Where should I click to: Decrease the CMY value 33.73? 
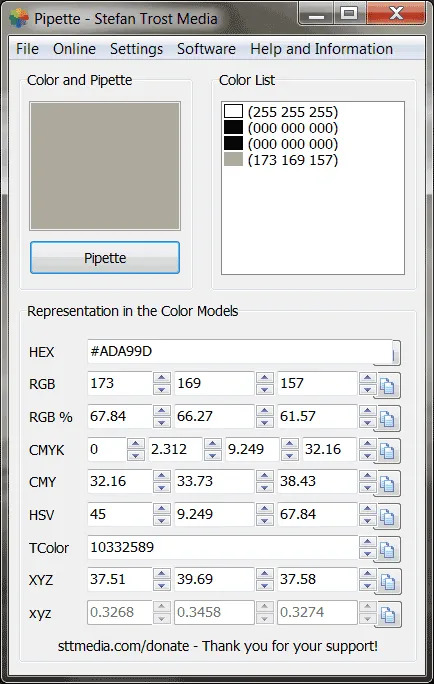[265, 487]
